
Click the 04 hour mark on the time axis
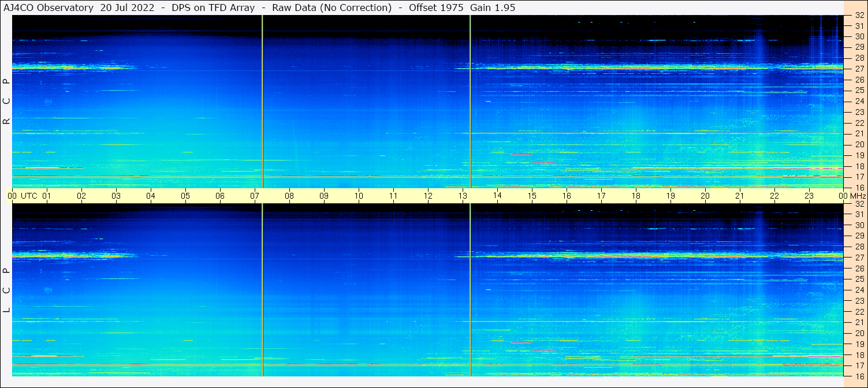pyautogui.click(x=151, y=196)
